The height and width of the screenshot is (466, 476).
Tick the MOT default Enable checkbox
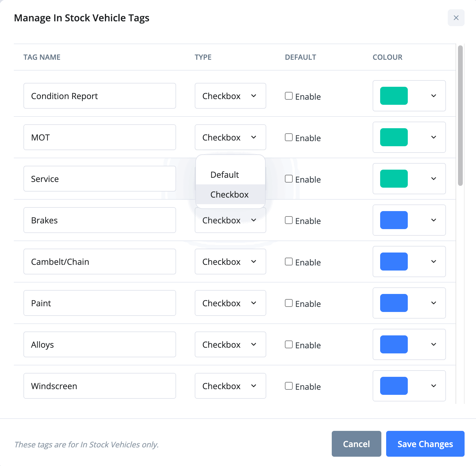tap(289, 137)
